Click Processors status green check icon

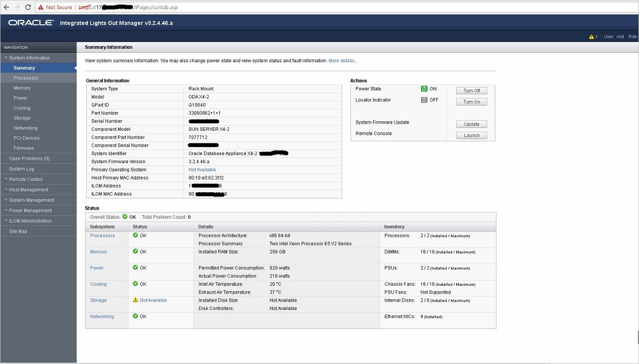coord(135,236)
